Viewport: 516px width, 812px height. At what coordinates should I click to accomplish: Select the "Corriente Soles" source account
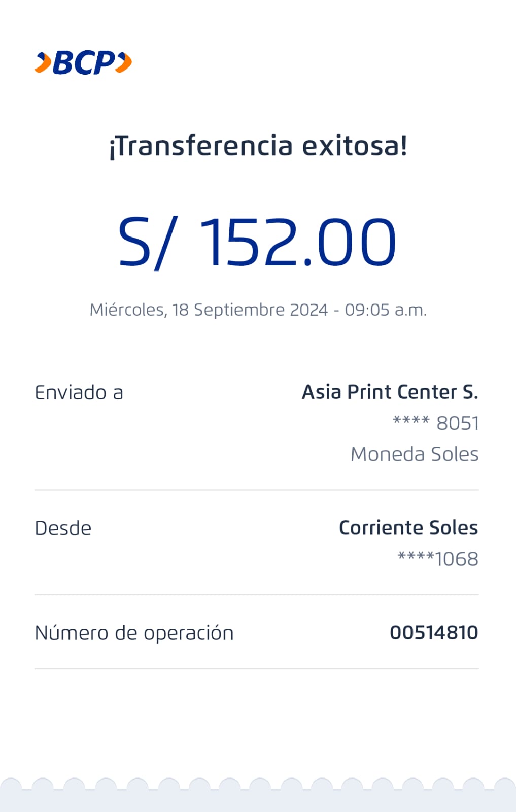[x=408, y=528]
